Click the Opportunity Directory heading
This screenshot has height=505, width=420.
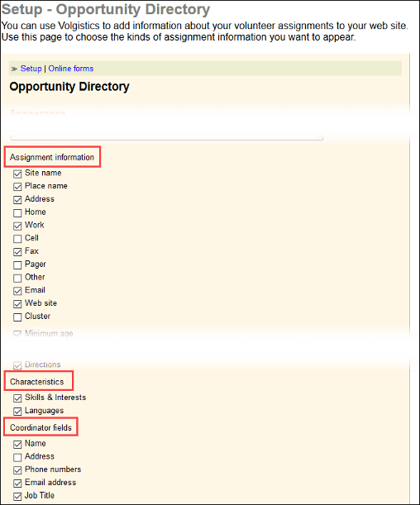click(69, 87)
